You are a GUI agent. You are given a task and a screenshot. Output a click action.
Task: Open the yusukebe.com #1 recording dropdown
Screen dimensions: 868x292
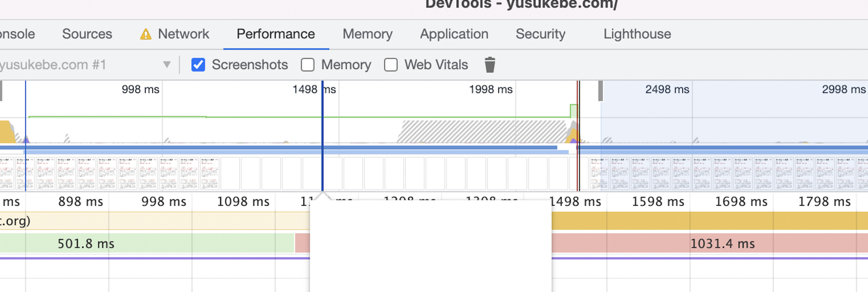click(x=166, y=65)
